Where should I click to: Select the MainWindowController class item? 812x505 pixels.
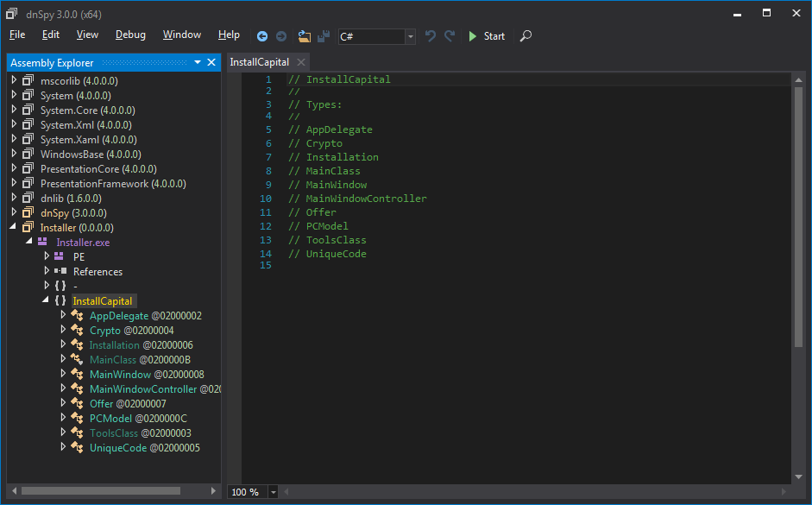(143, 389)
